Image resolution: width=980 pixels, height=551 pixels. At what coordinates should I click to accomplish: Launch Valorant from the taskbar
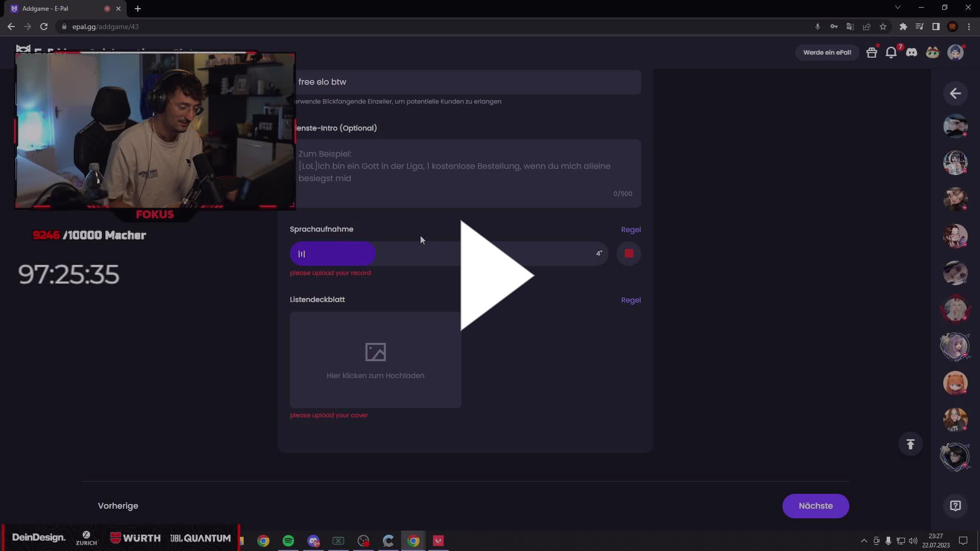[x=438, y=540]
